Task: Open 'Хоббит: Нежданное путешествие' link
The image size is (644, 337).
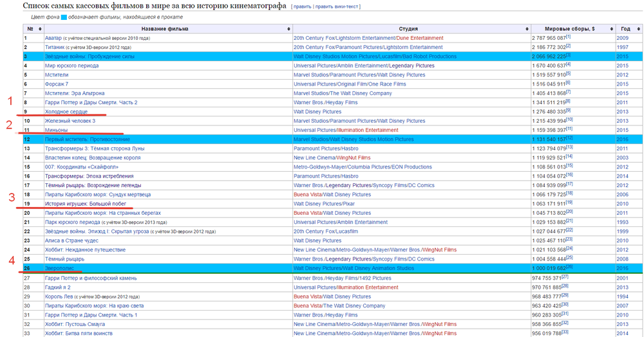Action: coord(85,250)
